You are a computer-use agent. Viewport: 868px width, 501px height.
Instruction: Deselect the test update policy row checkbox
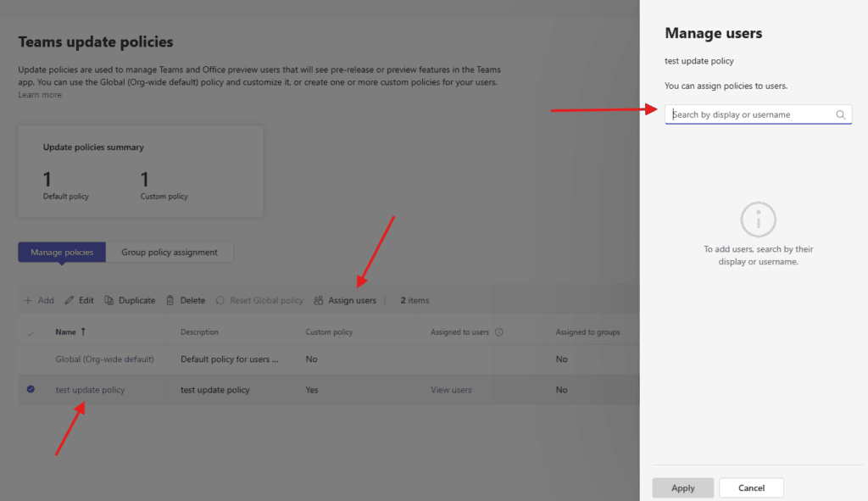(x=31, y=390)
